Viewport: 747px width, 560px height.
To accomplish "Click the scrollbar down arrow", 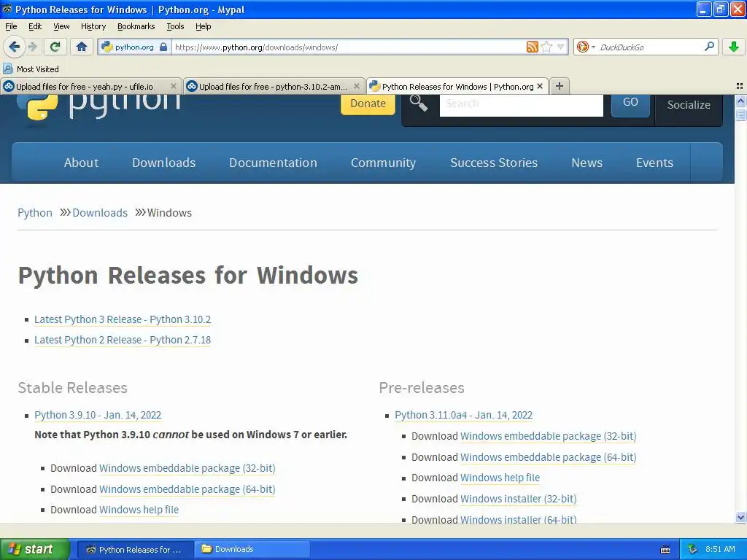I will pyautogui.click(x=740, y=517).
